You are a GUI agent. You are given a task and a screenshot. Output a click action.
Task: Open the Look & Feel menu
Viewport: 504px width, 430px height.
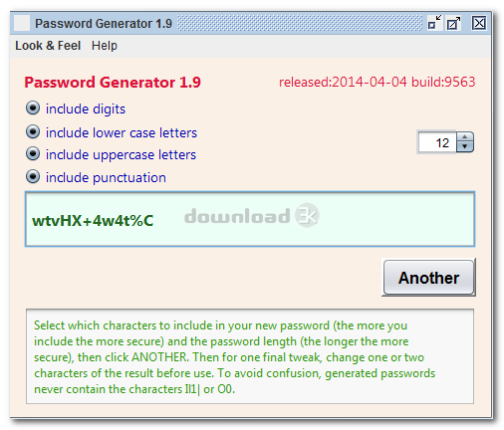48,46
